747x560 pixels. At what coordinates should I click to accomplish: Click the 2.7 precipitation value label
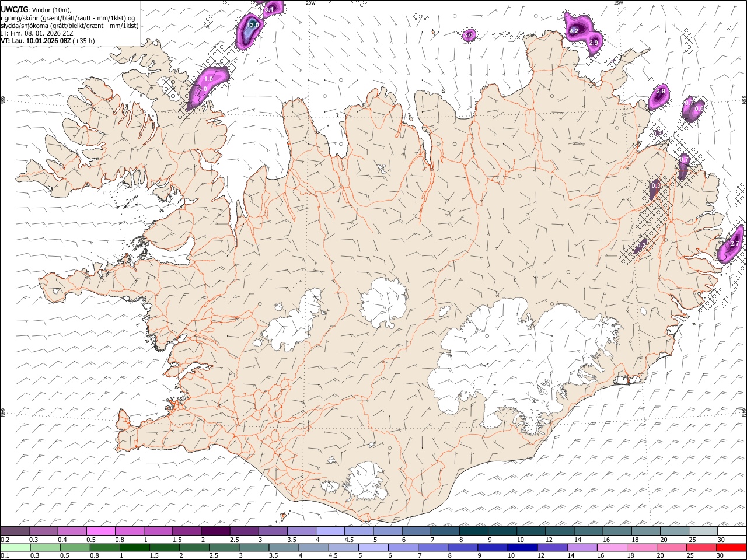735,243
